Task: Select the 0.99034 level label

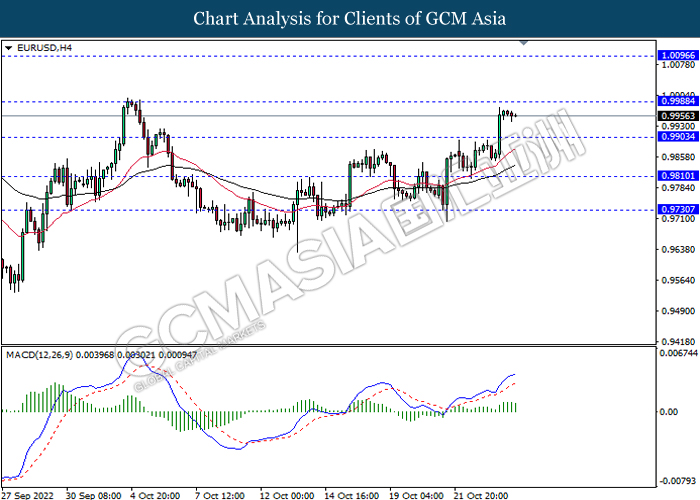Action: [x=678, y=137]
